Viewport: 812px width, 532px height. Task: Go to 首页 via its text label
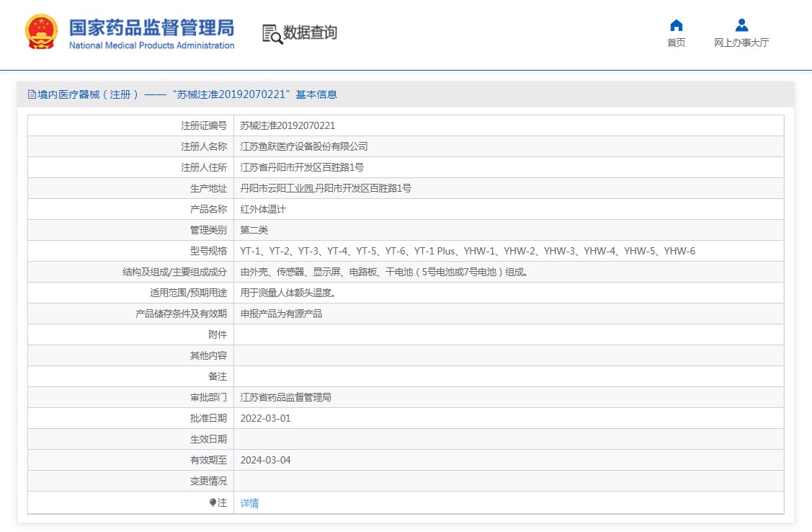pyautogui.click(x=676, y=43)
